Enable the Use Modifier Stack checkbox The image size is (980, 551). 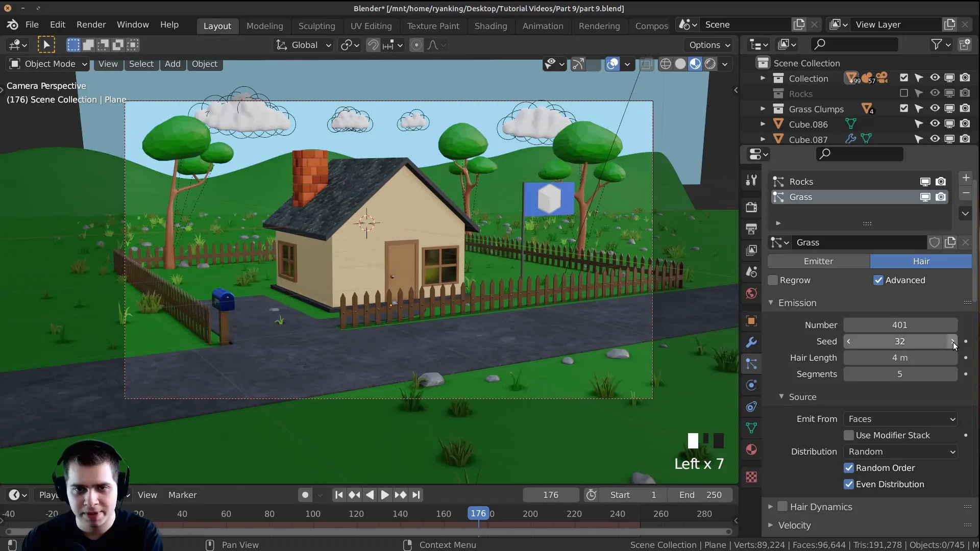pos(849,435)
